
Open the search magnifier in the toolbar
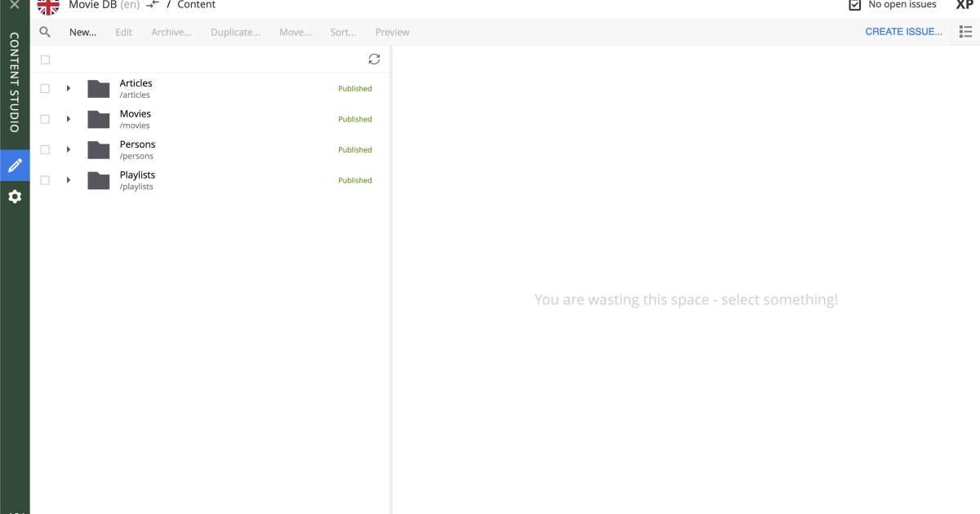point(45,32)
